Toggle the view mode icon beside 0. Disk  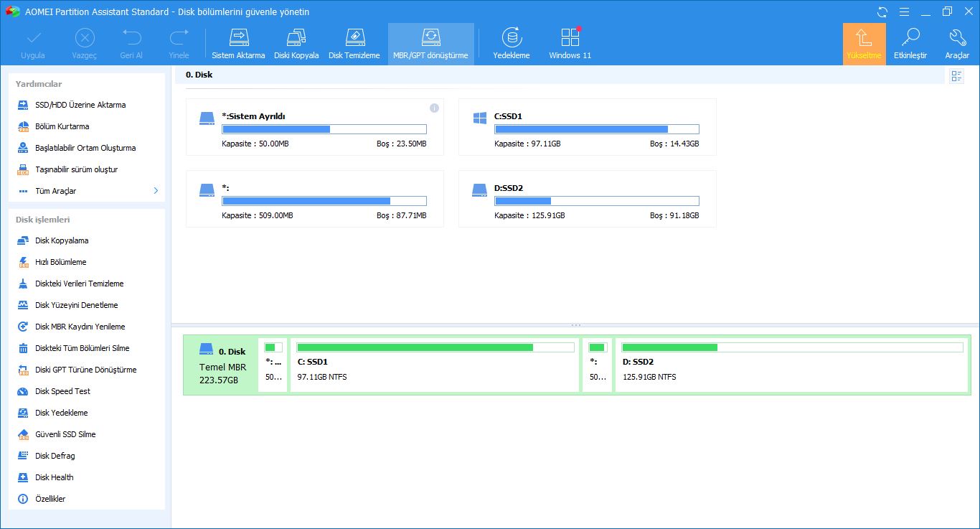pyautogui.click(x=956, y=76)
